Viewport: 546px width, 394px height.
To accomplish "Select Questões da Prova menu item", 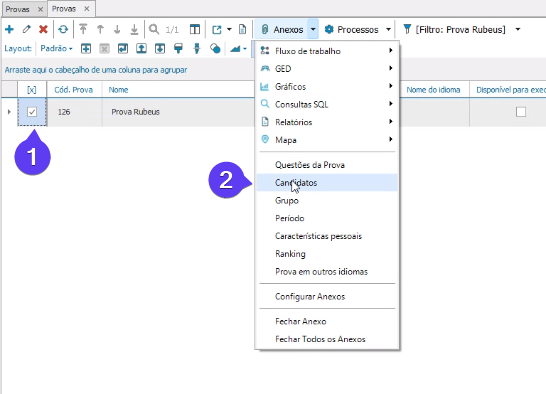I will [x=327, y=165].
